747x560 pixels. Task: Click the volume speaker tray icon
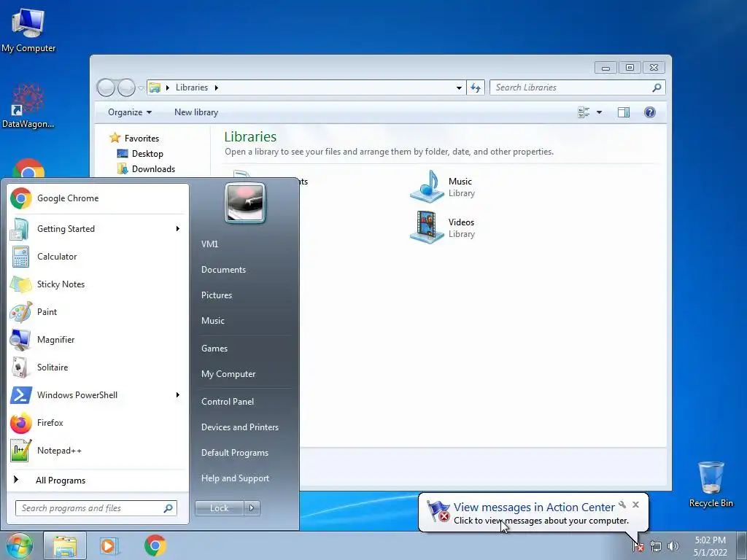673,547
